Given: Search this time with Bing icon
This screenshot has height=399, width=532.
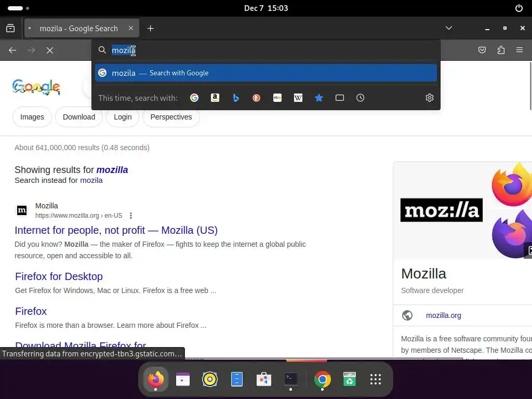Looking at the screenshot, I should click(x=236, y=98).
